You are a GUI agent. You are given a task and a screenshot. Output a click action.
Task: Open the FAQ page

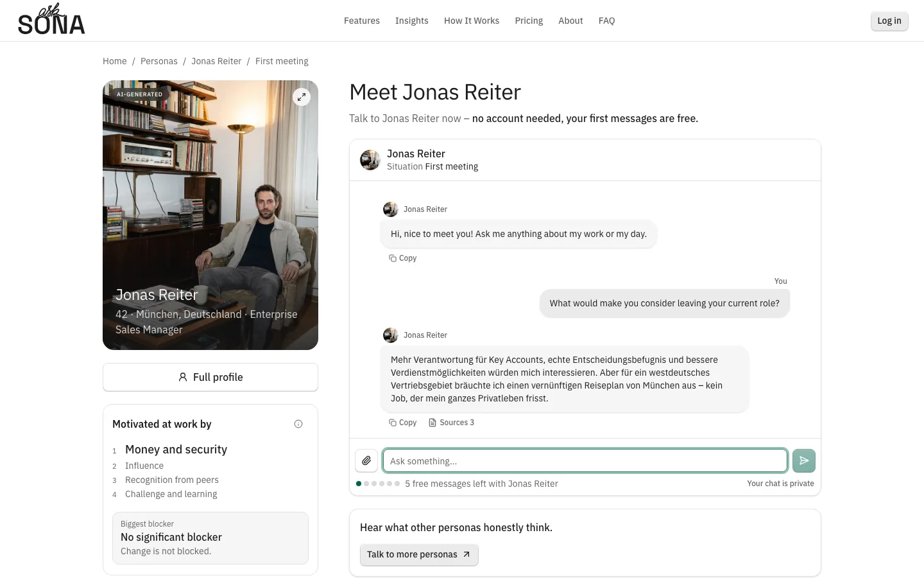(x=607, y=21)
